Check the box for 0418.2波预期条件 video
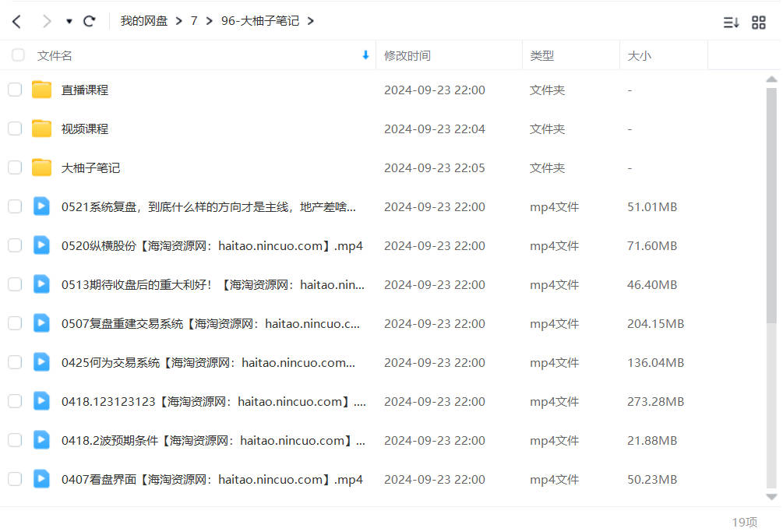The image size is (783, 532). [15, 440]
